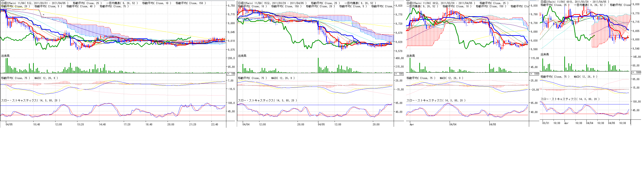Click the 9,750 price level on 5-minute axis
644x180 pixels.
[x=231, y=5]
